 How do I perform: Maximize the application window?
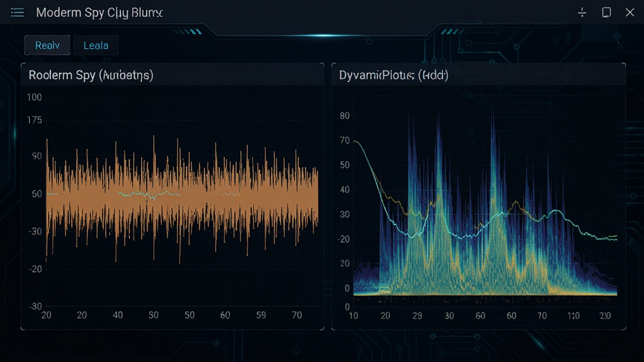point(606,13)
